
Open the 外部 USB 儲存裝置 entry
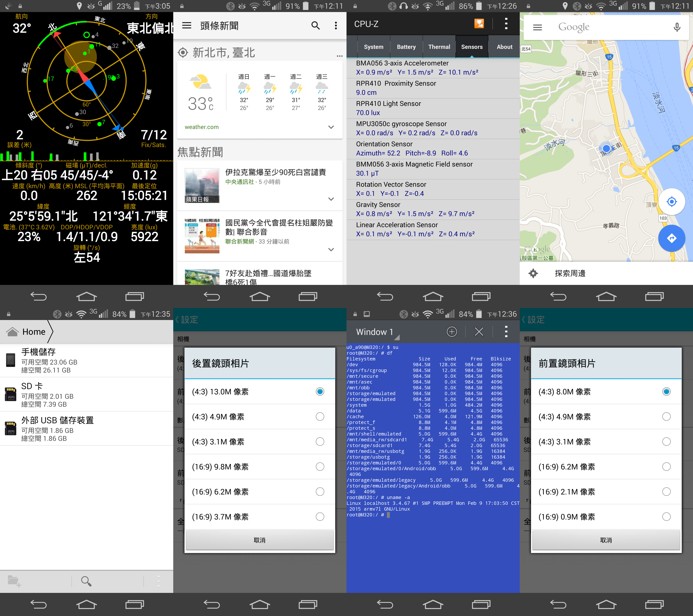click(x=86, y=429)
